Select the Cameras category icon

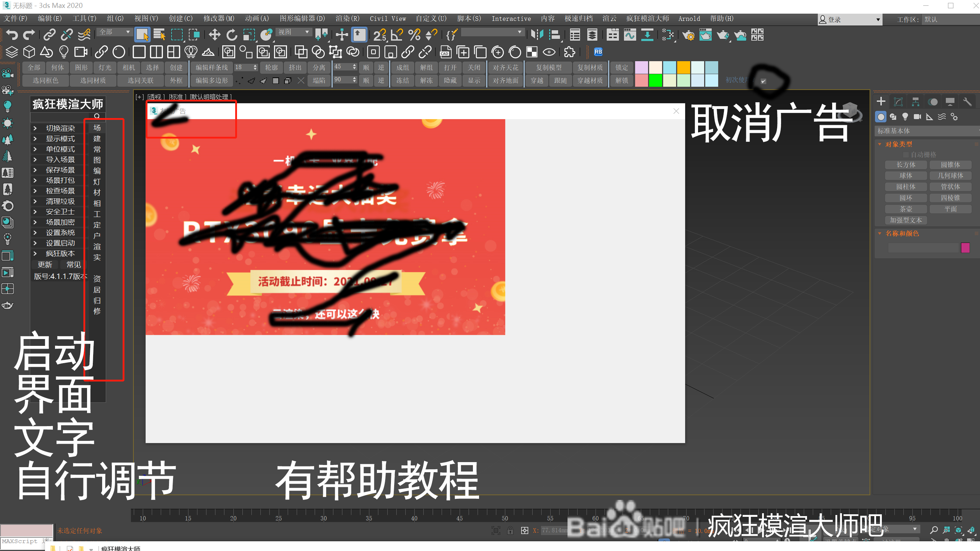click(918, 117)
